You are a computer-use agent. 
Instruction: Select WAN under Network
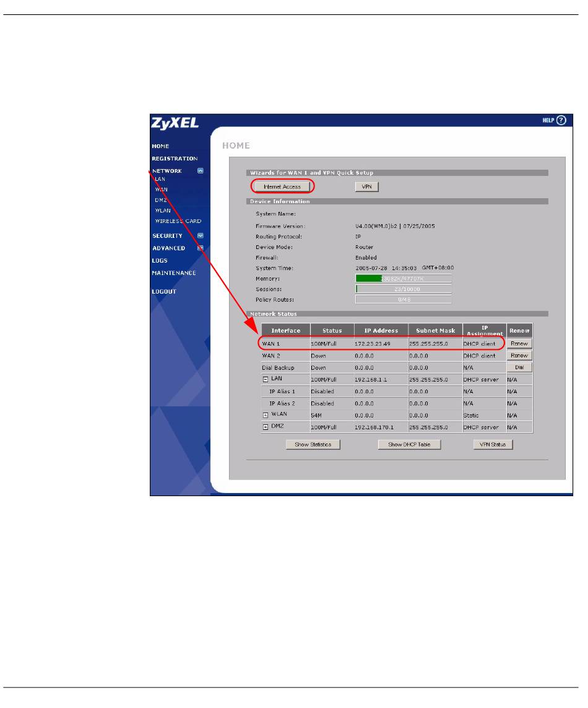[x=161, y=190]
